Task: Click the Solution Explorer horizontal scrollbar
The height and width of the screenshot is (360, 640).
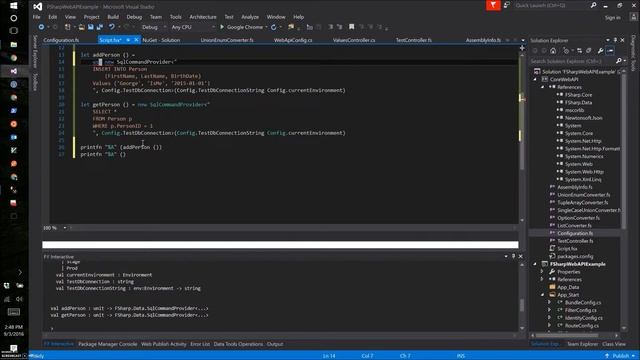Action: [x=574, y=336]
